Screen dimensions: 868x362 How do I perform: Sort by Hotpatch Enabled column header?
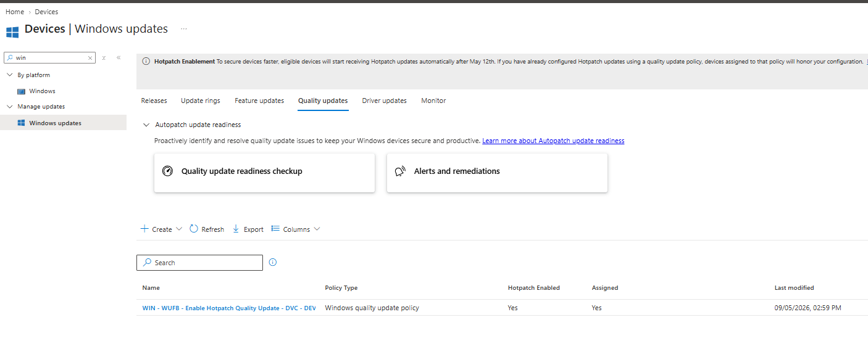click(x=534, y=288)
